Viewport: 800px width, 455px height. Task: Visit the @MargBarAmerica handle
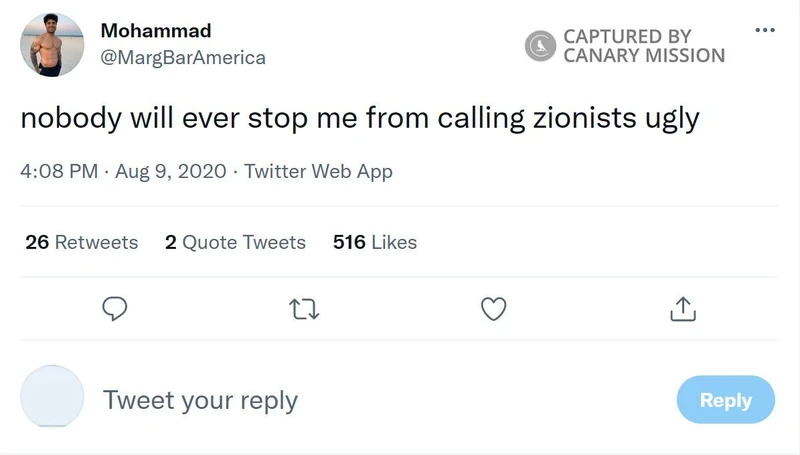pos(183,58)
